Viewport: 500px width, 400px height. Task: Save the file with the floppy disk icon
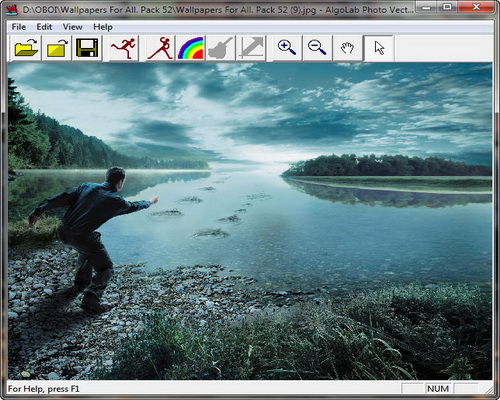tap(87, 48)
